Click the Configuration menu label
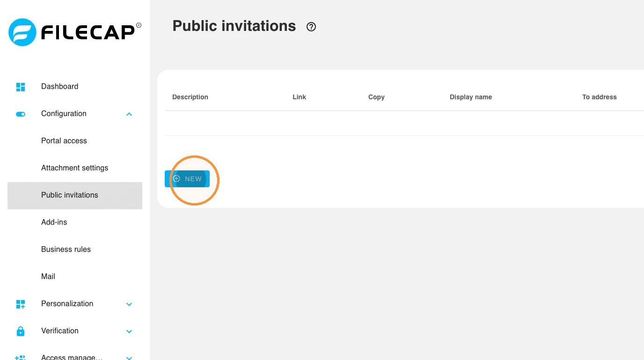644x360 pixels. tap(64, 114)
